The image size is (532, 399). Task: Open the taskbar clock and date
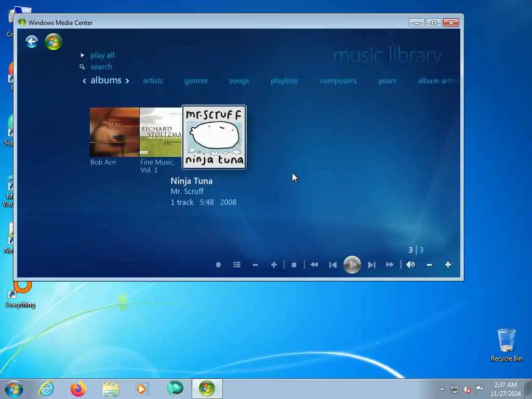[505, 389]
